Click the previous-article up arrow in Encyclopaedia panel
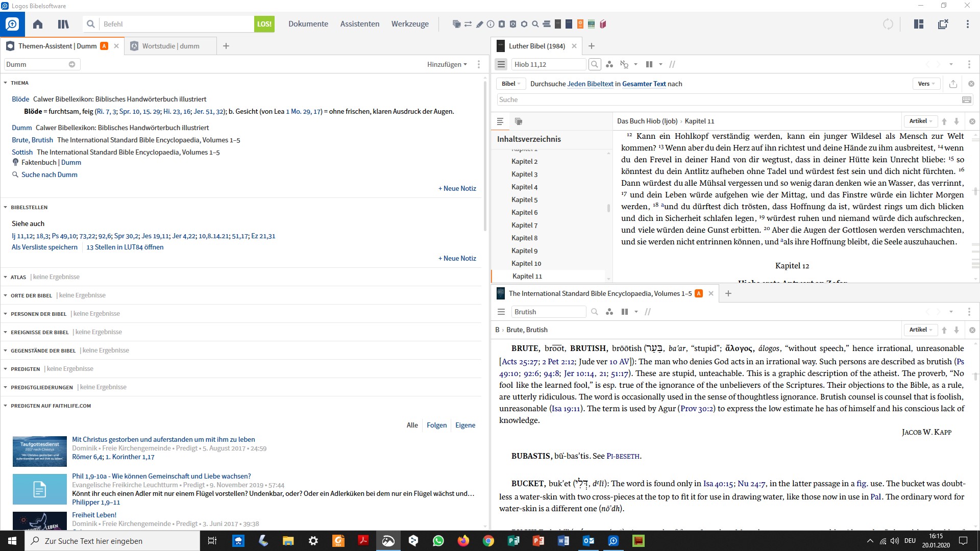This screenshot has width=980, height=551. pos(944,330)
